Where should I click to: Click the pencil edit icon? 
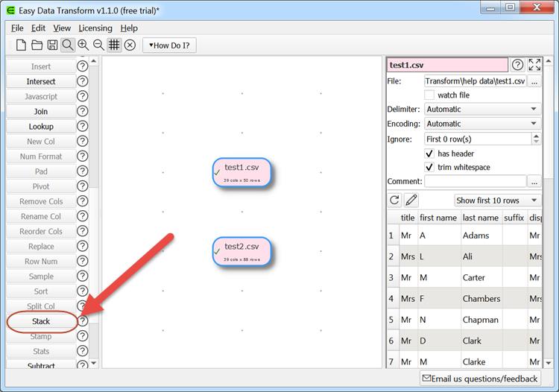(x=411, y=200)
